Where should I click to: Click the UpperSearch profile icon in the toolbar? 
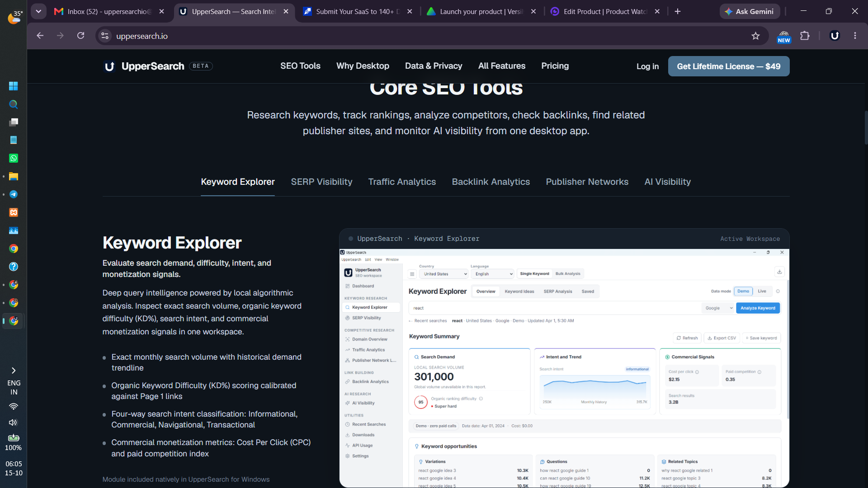[835, 36]
